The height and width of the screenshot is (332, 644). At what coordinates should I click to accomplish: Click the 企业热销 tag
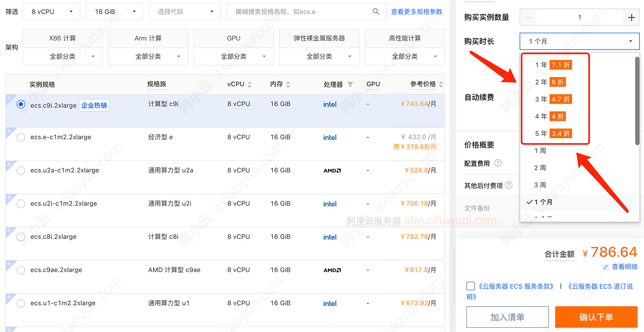coord(94,105)
